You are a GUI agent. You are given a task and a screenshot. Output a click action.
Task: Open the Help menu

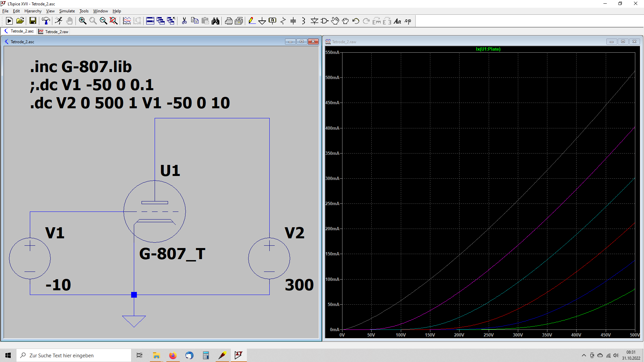[117, 11]
